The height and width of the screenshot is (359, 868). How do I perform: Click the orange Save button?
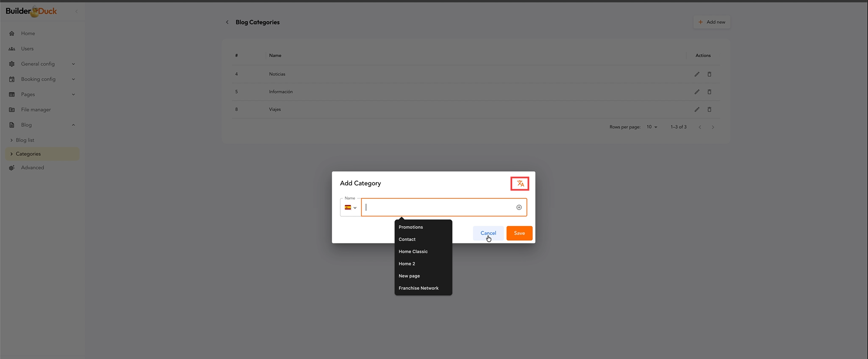click(519, 233)
